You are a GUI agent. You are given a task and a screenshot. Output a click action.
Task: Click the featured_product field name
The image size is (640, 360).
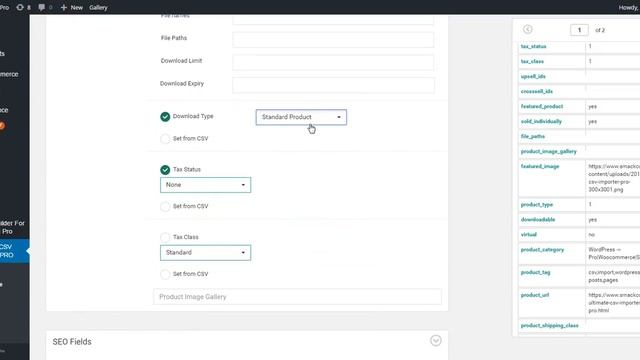pyautogui.click(x=542, y=107)
